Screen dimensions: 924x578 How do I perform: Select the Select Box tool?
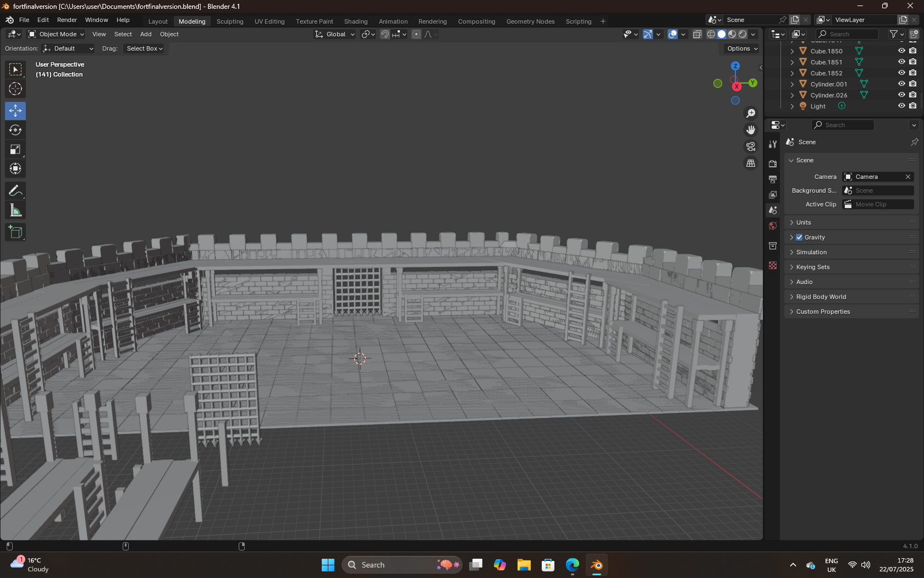tap(15, 69)
